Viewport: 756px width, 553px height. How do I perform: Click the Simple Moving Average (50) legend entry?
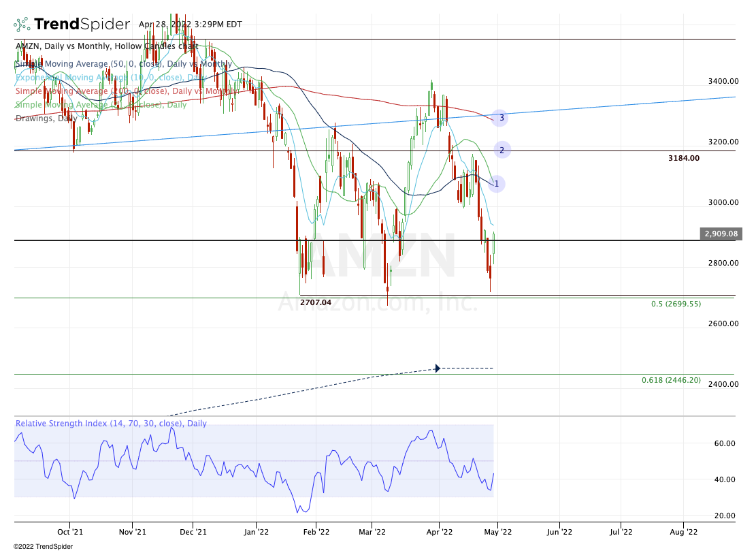pos(123,64)
